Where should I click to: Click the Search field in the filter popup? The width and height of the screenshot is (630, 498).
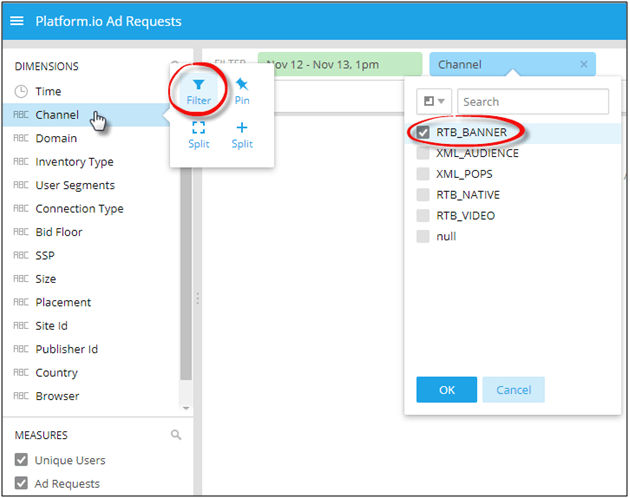(x=532, y=102)
